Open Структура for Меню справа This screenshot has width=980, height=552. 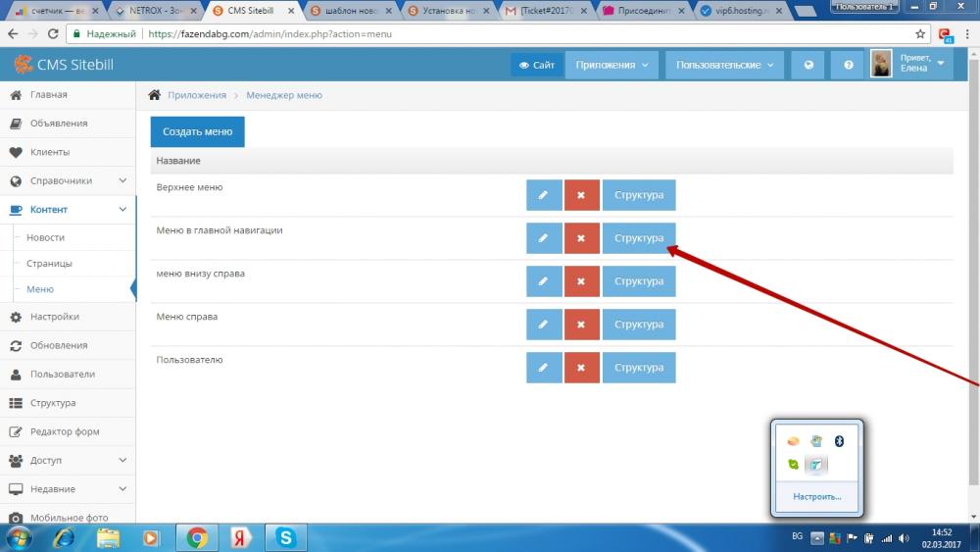[639, 325]
